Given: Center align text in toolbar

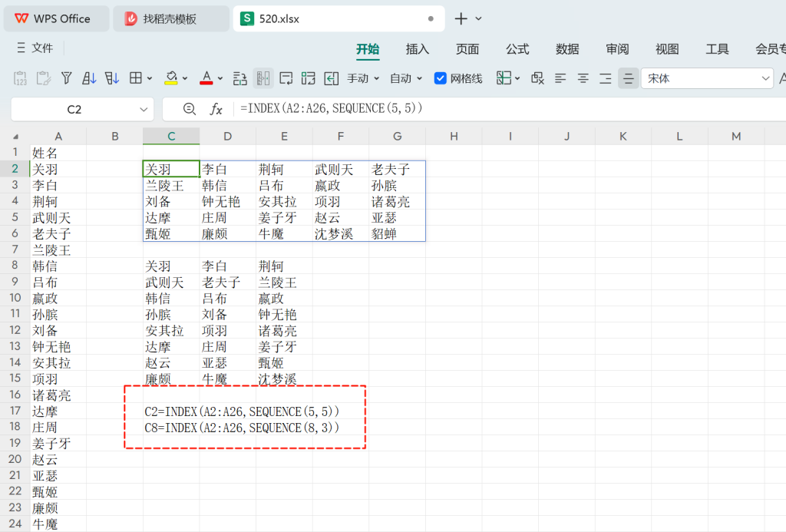Looking at the screenshot, I should [583, 78].
